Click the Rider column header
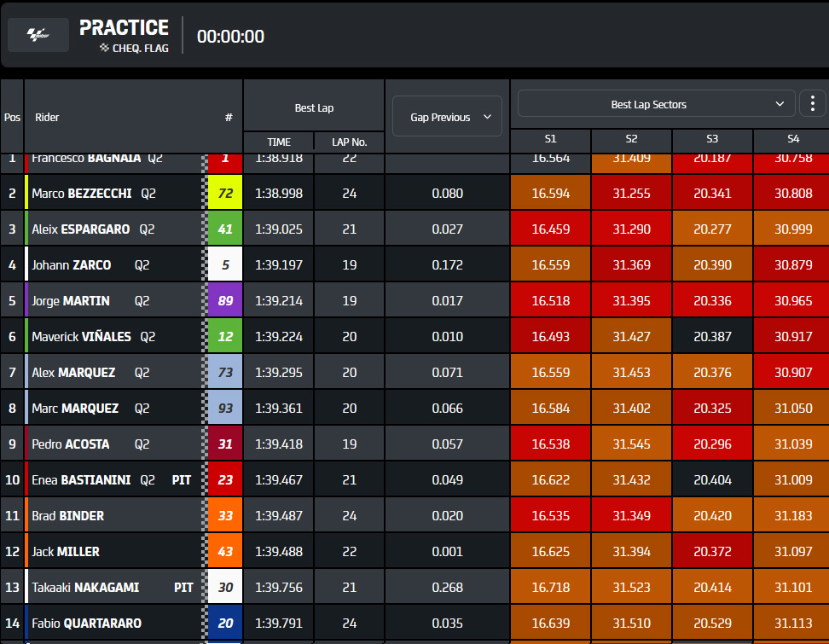This screenshot has height=644, width=829. 47,118
